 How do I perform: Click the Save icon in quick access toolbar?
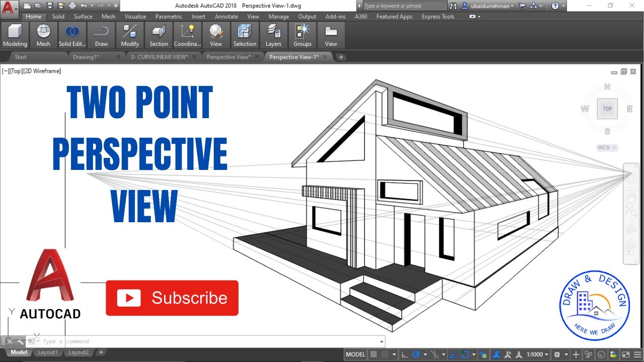pos(49,6)
